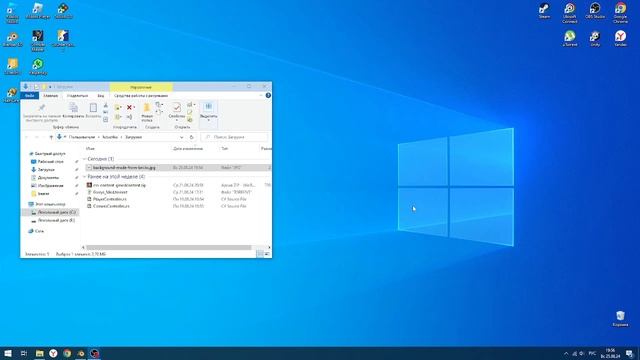Open the OBS Studio desktop shortcut

(595, 10)
